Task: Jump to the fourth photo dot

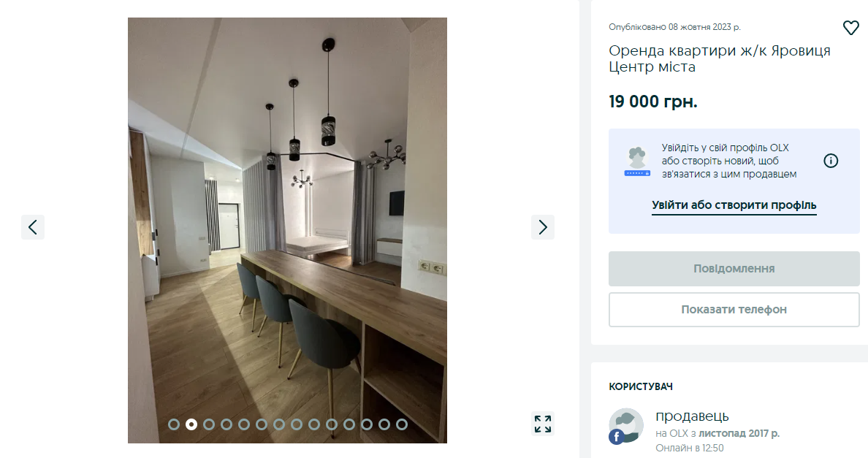Action: point(226,424)
